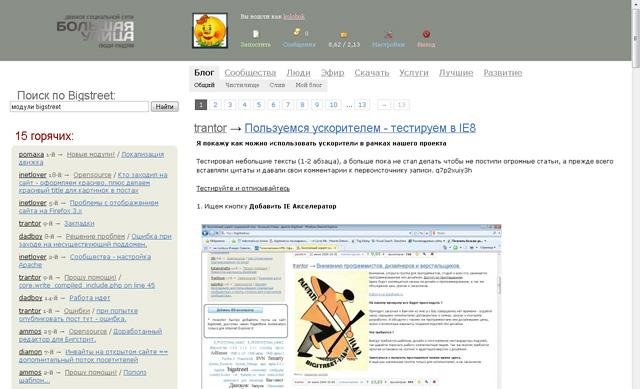Open pomaxa user link in hot list
This screenshot has height=389, width=640.
point(31,155)
